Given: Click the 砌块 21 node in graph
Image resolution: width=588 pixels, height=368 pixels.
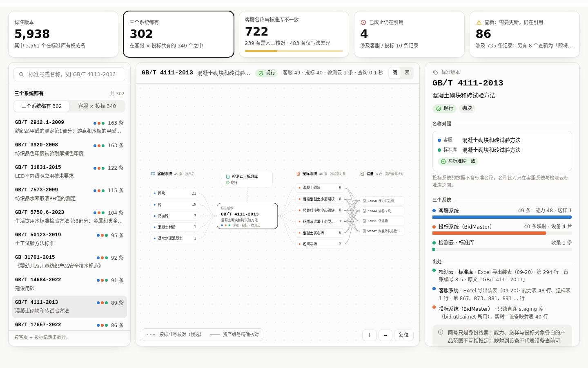Looking at the screenshot, I should 175,193.
